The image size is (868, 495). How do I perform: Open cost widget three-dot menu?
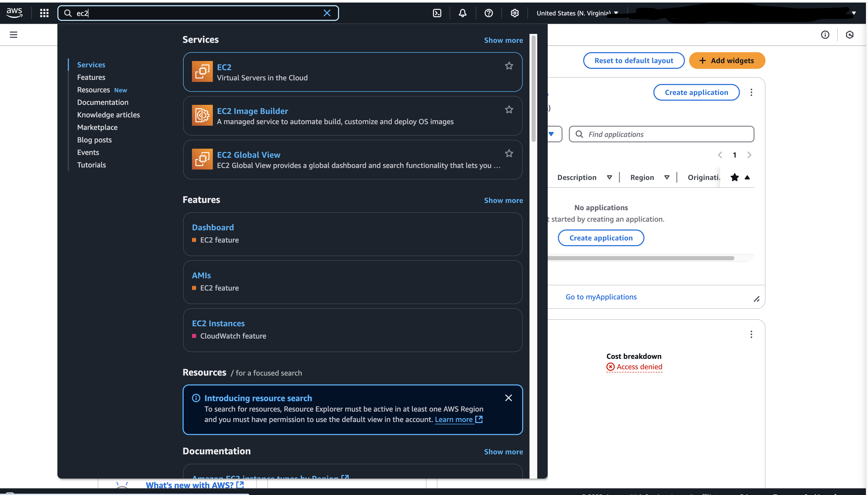(751, 335)
